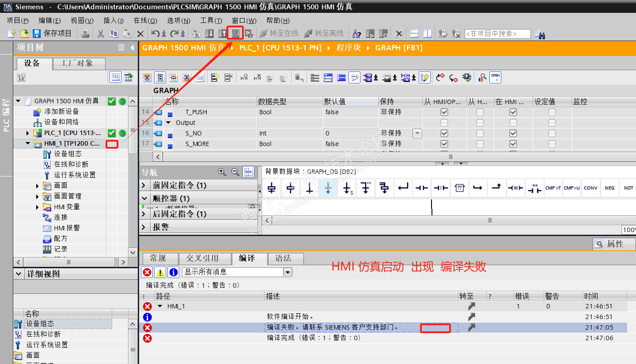Click 转至在线 button

(279, 34)
